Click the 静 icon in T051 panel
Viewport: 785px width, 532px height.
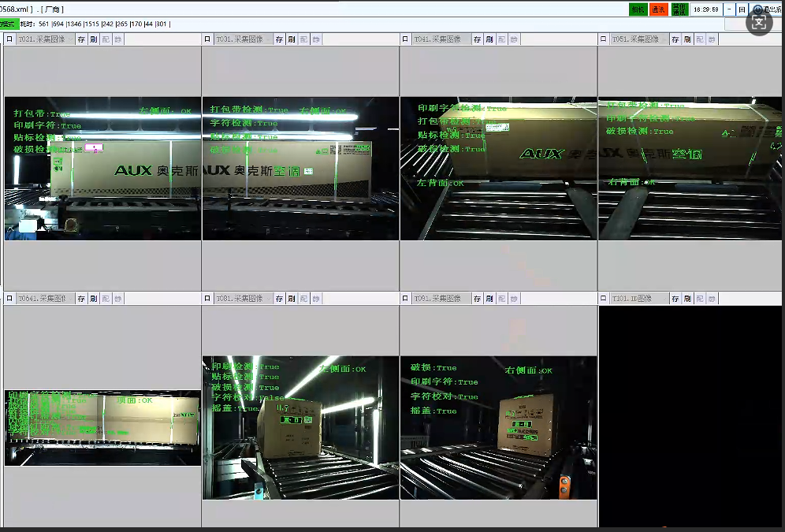click(712, 39)
